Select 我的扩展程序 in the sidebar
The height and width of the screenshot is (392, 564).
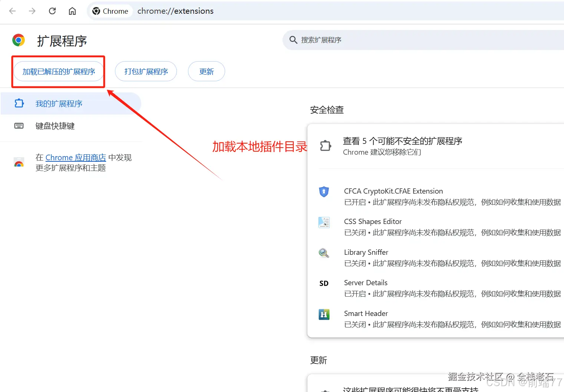coord(71,103)
